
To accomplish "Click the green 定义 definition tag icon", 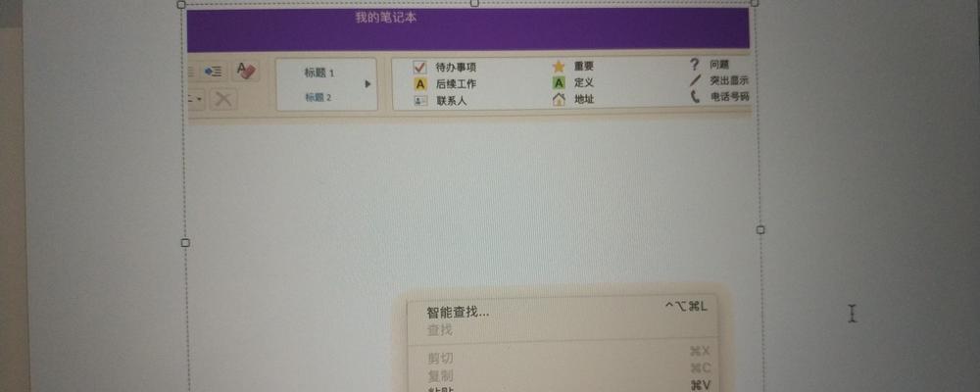I will pyautogui.click(x=559, y=82).
